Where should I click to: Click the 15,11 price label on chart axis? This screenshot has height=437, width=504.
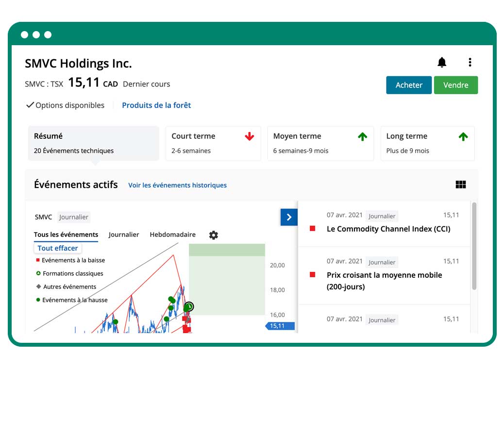coord(280,326)
